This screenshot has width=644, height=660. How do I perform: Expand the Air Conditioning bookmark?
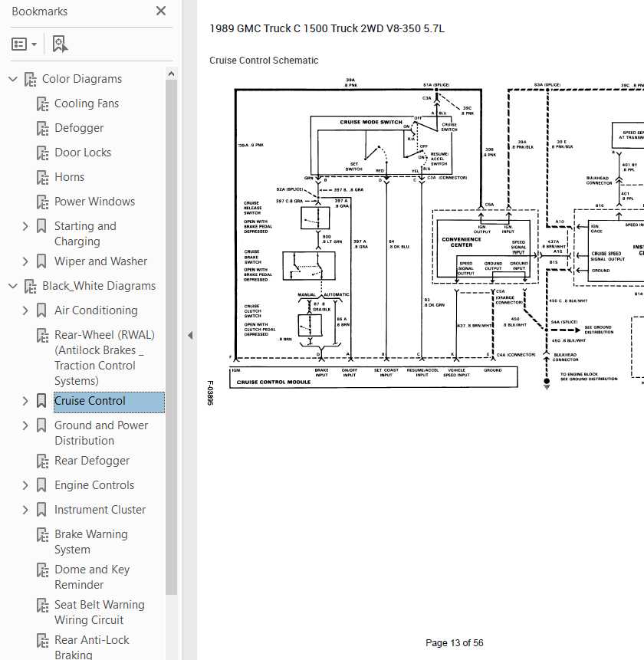click(x=25, y=310)
